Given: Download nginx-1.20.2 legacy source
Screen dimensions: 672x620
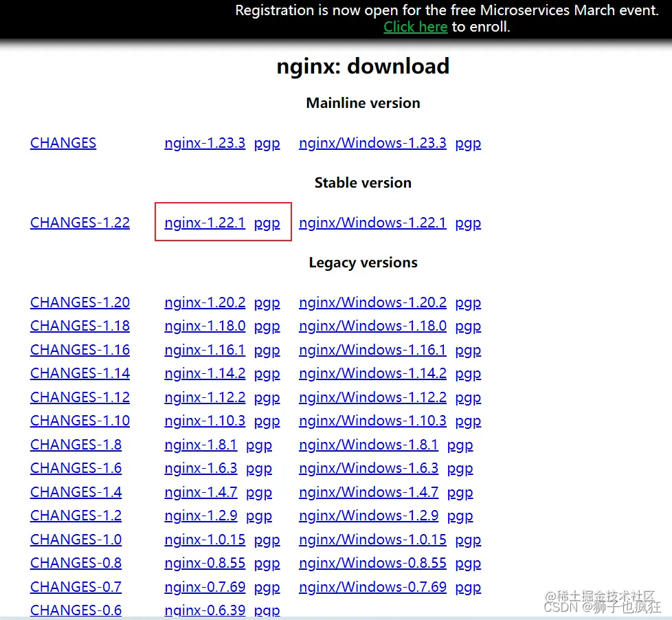Looking at the screenshot, I should [x=205, y=302].
